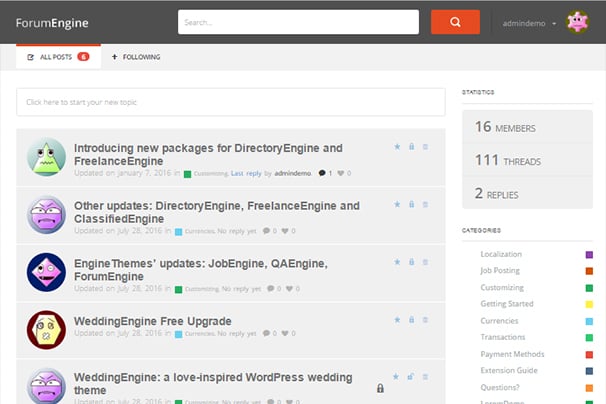The width and height of the screenshot is (606, 404).
Task: Click the dark red hexagon author avatar
Action: click(46, 330)
